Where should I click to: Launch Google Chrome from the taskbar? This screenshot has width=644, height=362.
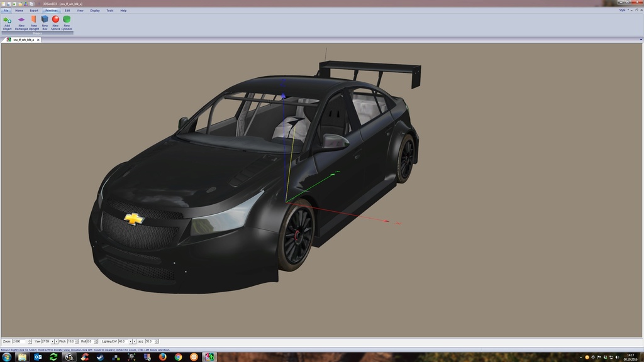click(x=178, y=357)
